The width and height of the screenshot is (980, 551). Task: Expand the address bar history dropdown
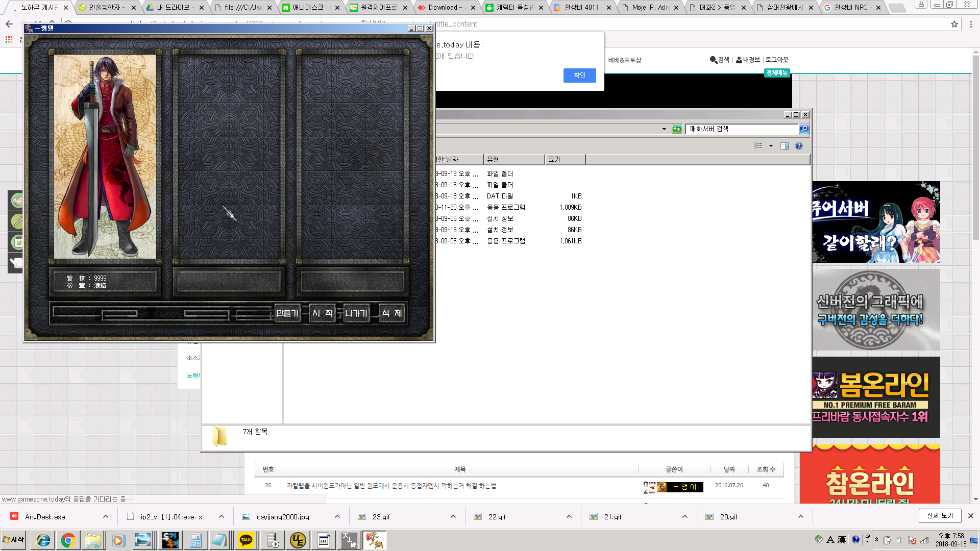tap(664, 129)
